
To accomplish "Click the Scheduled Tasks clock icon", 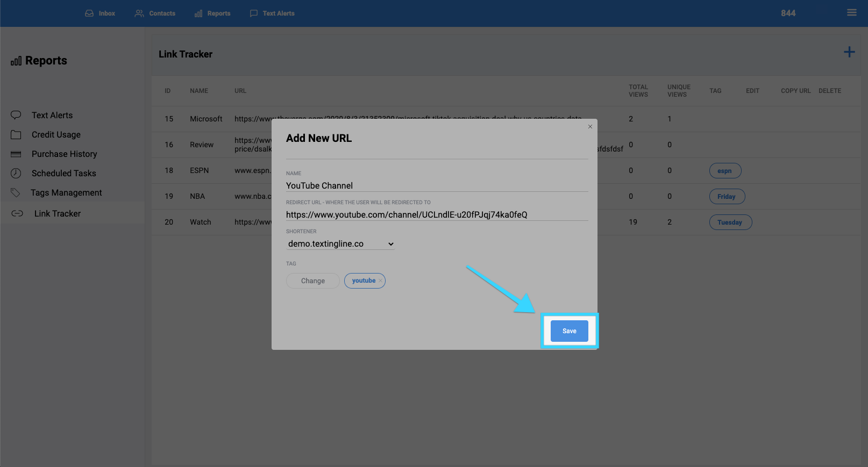I will click(16, 173).
